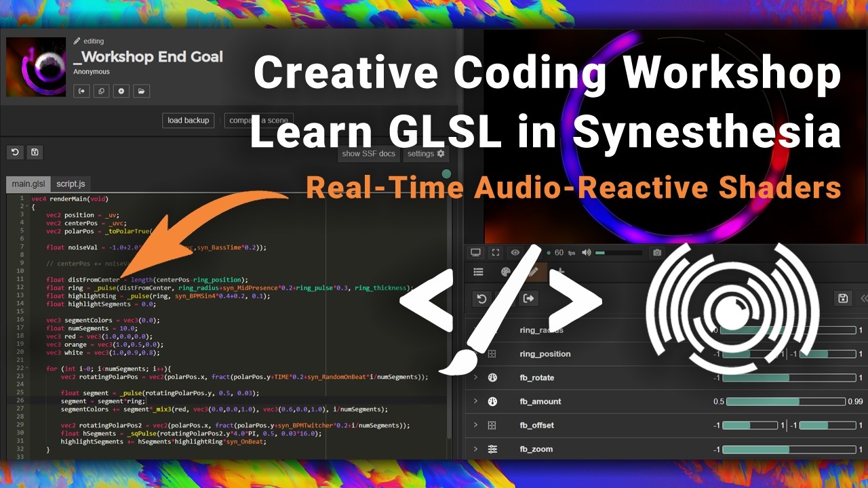The height and width of the screenshot is (488, 868).
Task: Click the _Workshop End Goal title
Action: pos(148,57)
